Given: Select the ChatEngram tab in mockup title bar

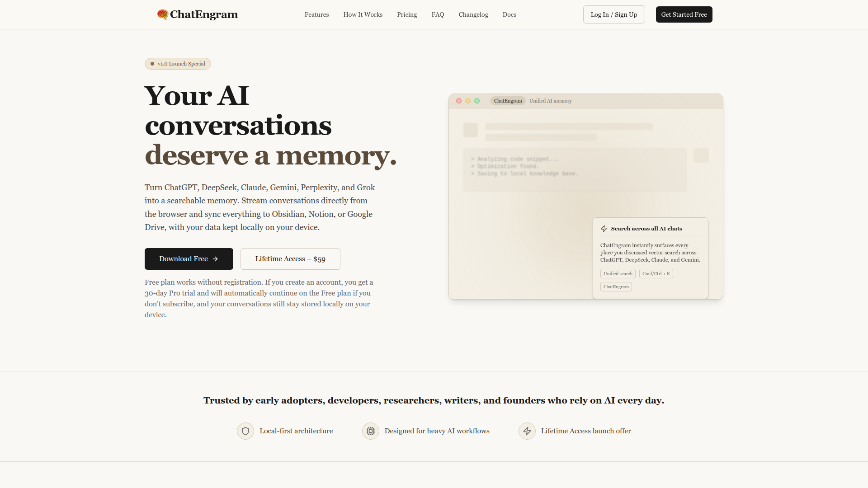Looking at the screenshot, I should pos(508,101).
